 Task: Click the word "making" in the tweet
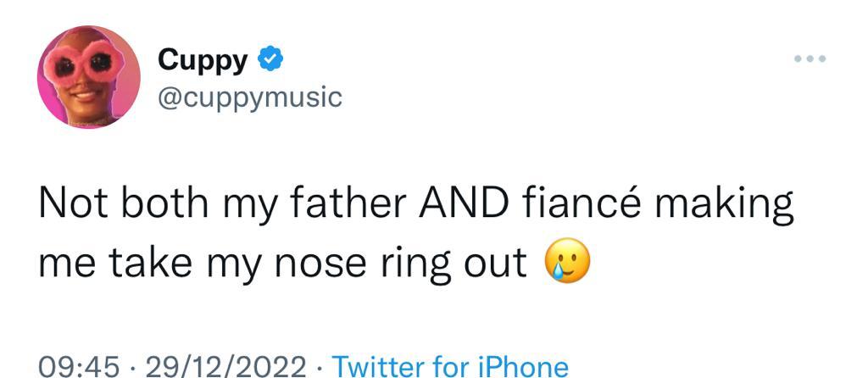pos(726,206)
